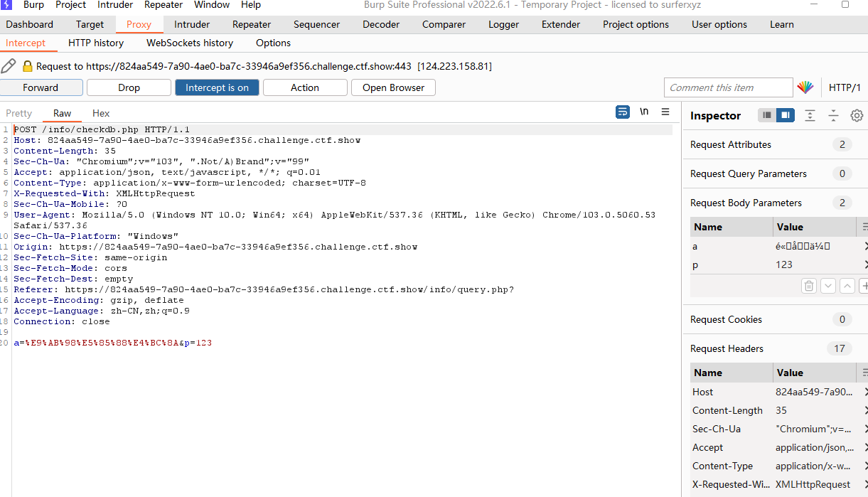Click the Drop button
The height and width of the screenshot is (497, 868).
pyautogui.click(x=129, y=87)
